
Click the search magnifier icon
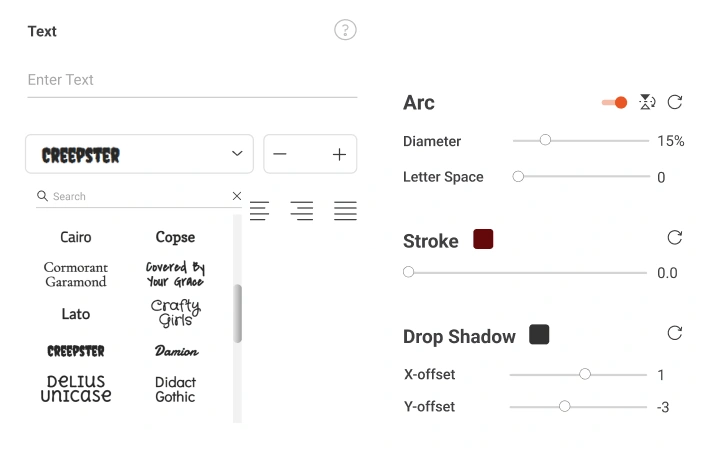coord(43,196)
